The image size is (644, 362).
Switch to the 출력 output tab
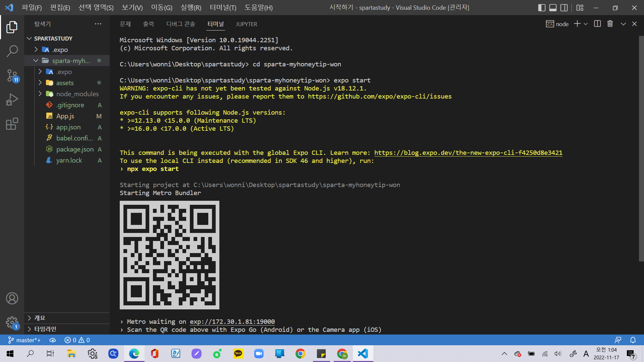[x=148, y=24]
